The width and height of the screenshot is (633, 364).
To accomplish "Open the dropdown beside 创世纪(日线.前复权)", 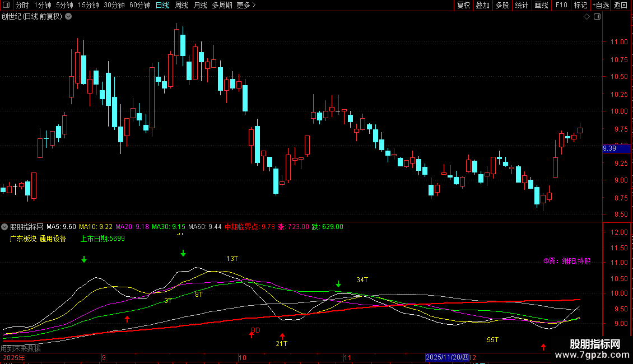I will [69, 17].
